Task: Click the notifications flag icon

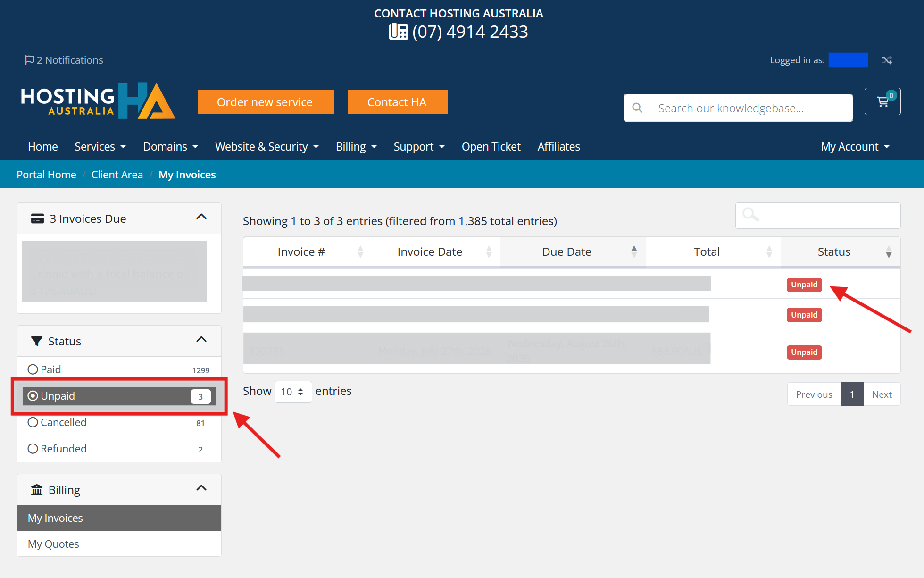Action: click(x=30, y=60)
